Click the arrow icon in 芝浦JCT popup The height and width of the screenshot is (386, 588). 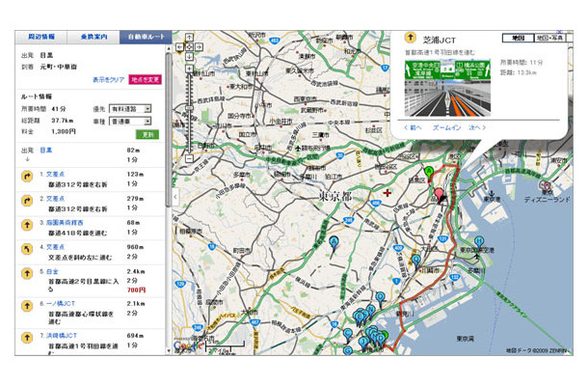pos(411,38)
